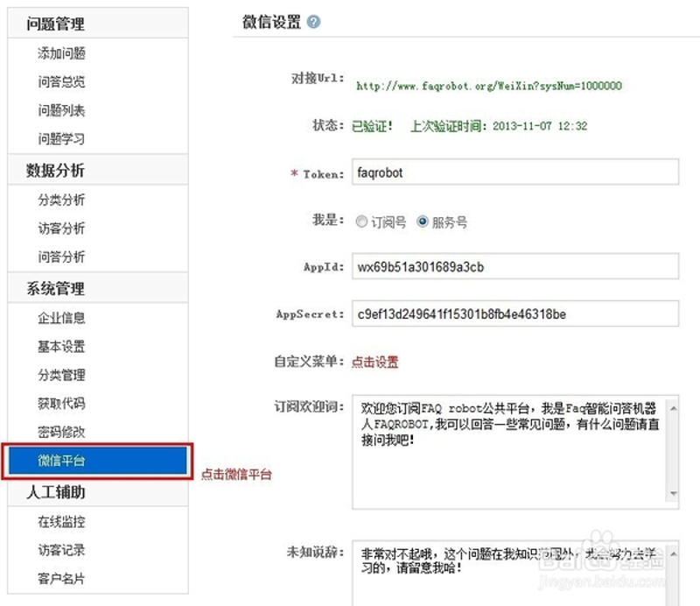
Task: Open 在线监控 under 人工辅助
Action: 61,522
